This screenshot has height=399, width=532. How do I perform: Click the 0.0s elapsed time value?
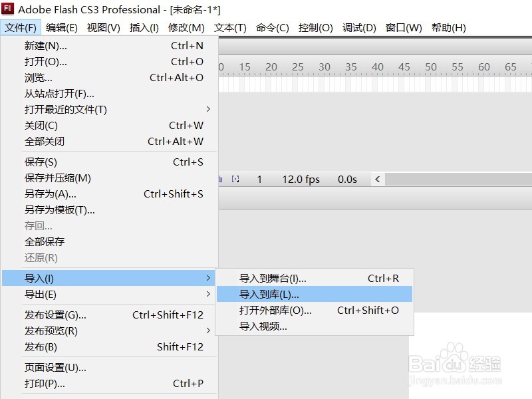[x=347, y=179]
